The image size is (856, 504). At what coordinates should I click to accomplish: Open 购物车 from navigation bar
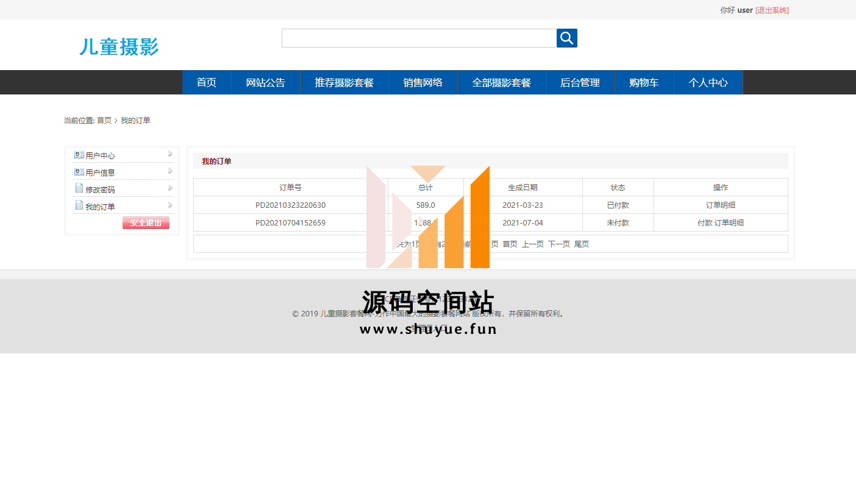(644, 83)
